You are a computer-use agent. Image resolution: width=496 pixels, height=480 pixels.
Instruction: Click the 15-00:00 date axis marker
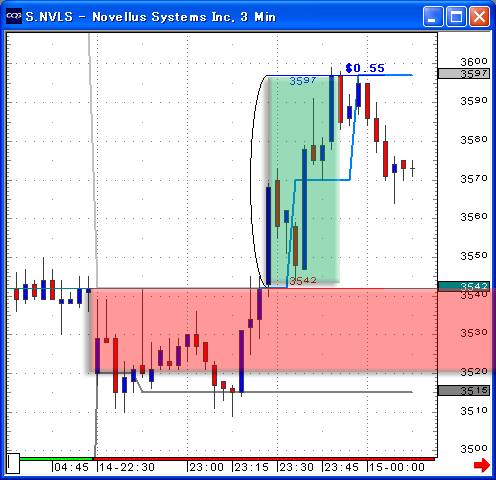[x=396, y=467]
